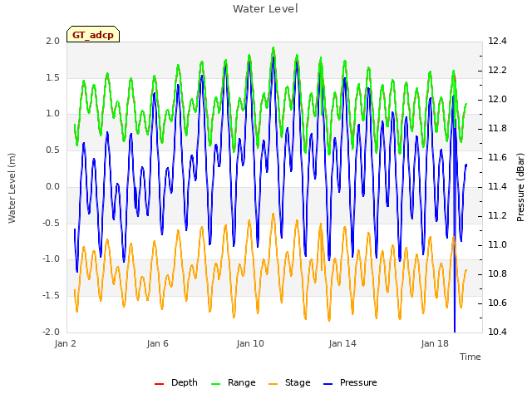Click the 10.8 pressure axis value
Image resolution: width=532 pixels, height=399 pixels.
pos(497,273)
